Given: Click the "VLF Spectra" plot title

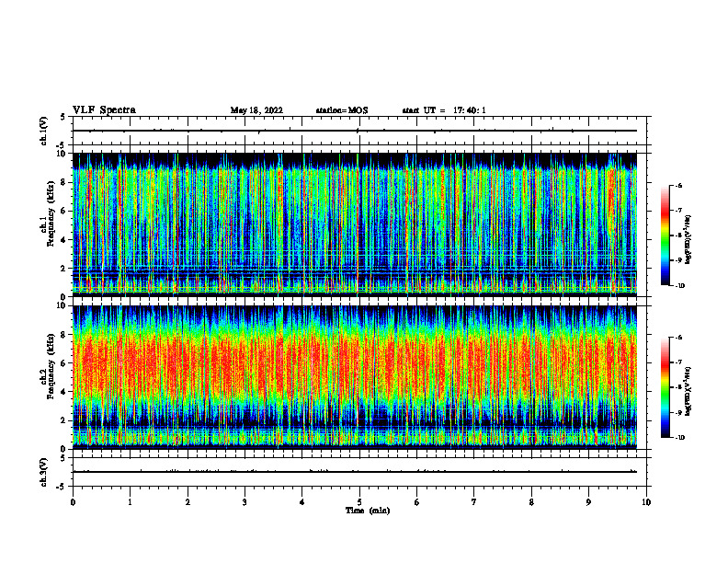Looking at the screenshot, I should (104, 110).
